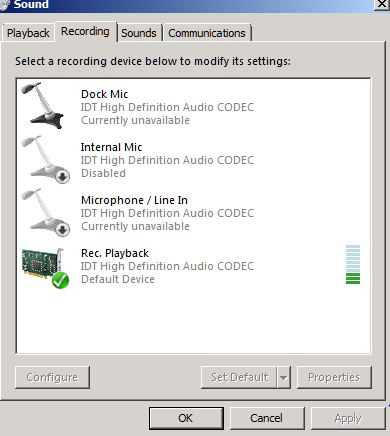Click the down-arrow badge on Microphone / Line In
This screenshot has width=390, height=436.
[62, 230]
